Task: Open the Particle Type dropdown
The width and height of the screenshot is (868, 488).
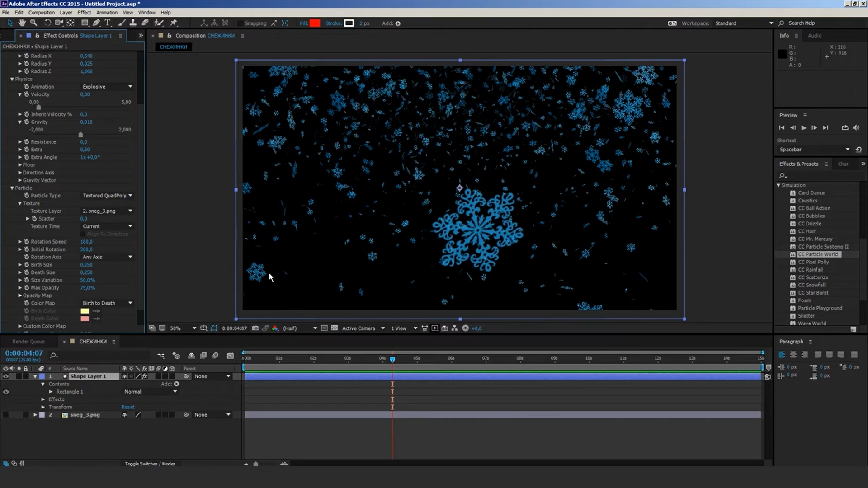Action: pyautogui.click(x=107, y=196)
